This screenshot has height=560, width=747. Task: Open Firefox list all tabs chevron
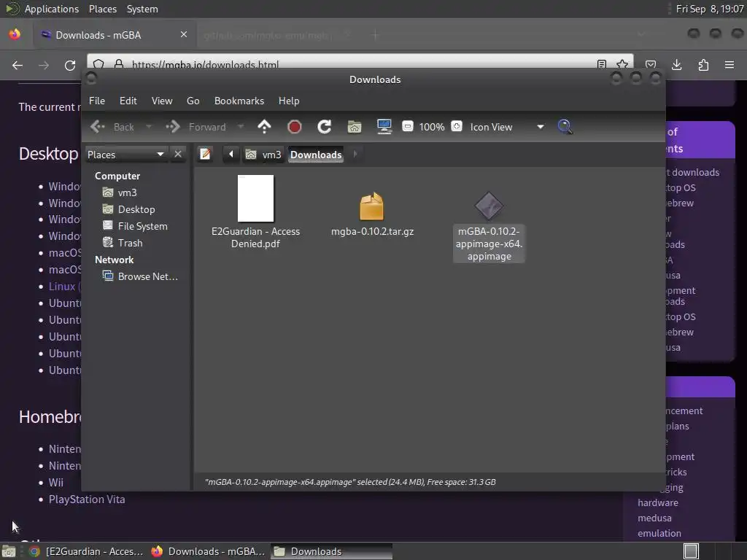641,34
